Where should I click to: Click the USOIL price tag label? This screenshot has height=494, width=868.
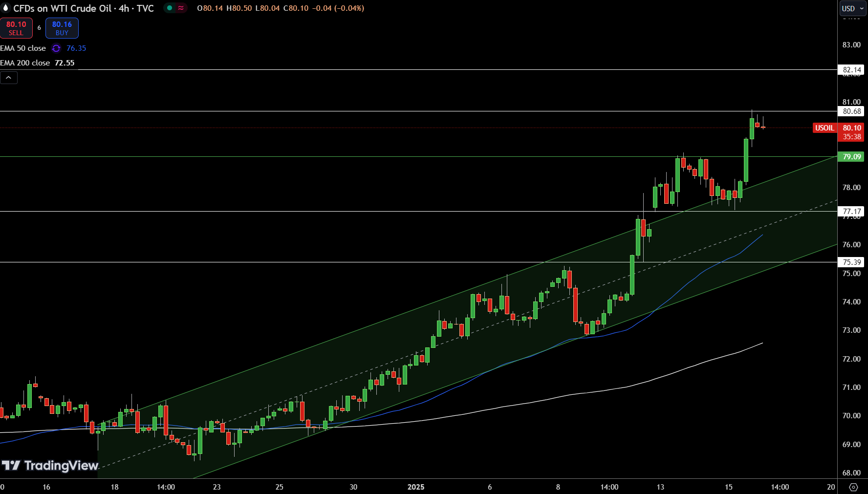[825, 128]
